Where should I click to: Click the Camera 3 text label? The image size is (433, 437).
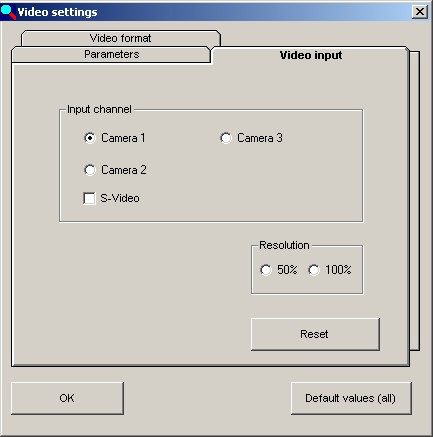[x=260, y=138]
